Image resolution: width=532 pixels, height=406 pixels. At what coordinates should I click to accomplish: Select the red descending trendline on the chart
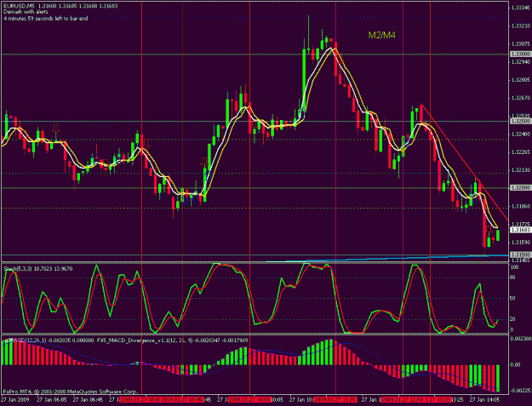(465, 163)
